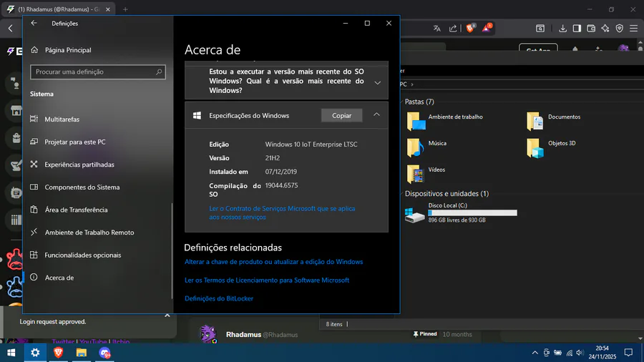
Task: Open Ambiente de trabalho folder in Explorer
Action: [445, 121]
